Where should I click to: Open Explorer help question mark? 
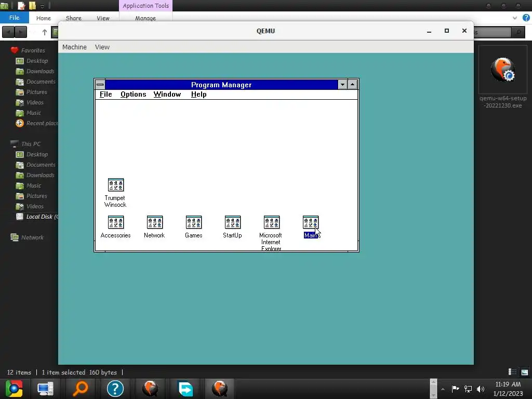(526, 18)
